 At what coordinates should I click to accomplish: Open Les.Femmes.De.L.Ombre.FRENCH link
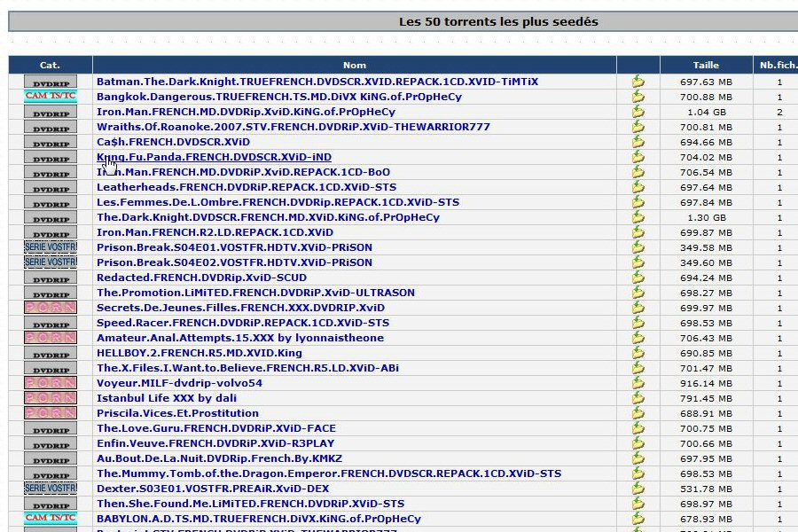[278, 202]
